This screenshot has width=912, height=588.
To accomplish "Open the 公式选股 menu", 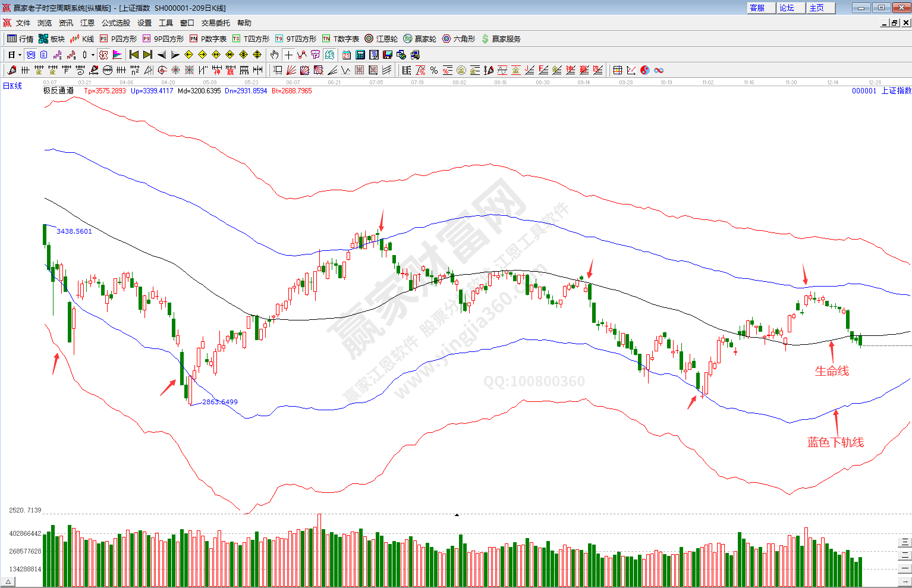I will 115,23.
